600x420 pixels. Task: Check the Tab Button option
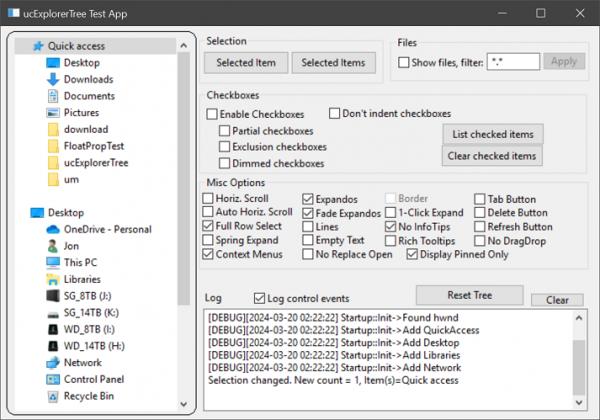point(479,199)
